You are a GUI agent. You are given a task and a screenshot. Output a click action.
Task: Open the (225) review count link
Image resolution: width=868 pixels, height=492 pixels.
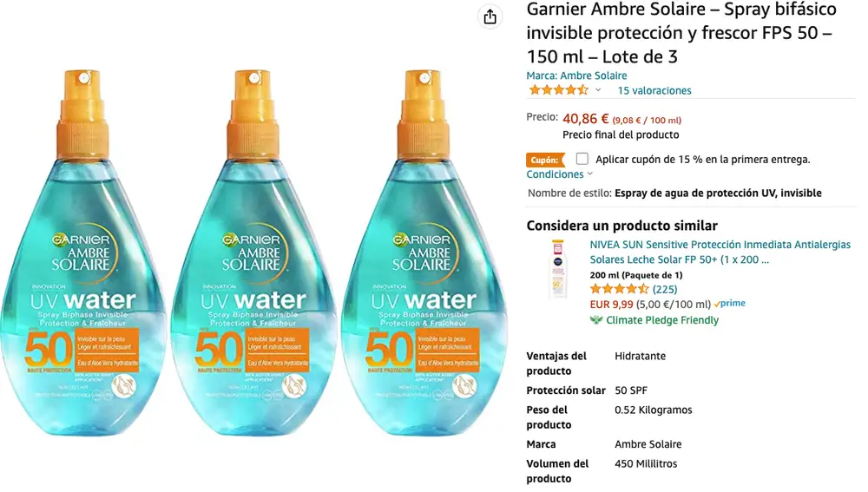[x=665, y=289]
